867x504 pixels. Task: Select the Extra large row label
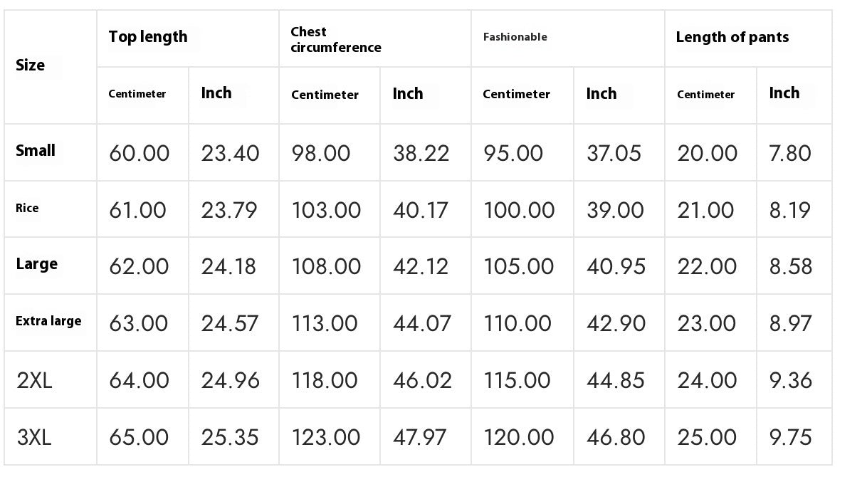48,321
